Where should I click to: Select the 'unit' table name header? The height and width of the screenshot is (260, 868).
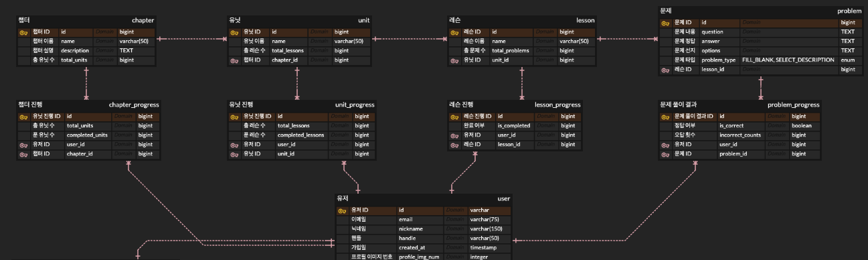pos(363,21)
